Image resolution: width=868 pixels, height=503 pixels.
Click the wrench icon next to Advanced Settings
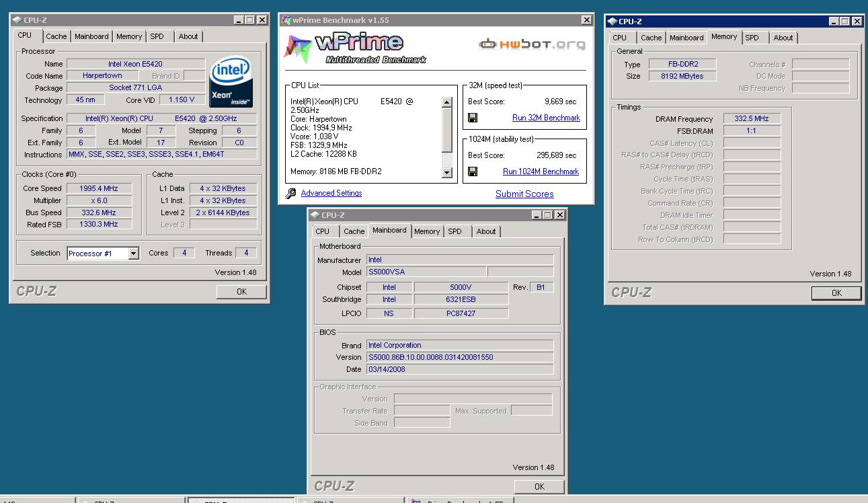[x=290, y=194]
